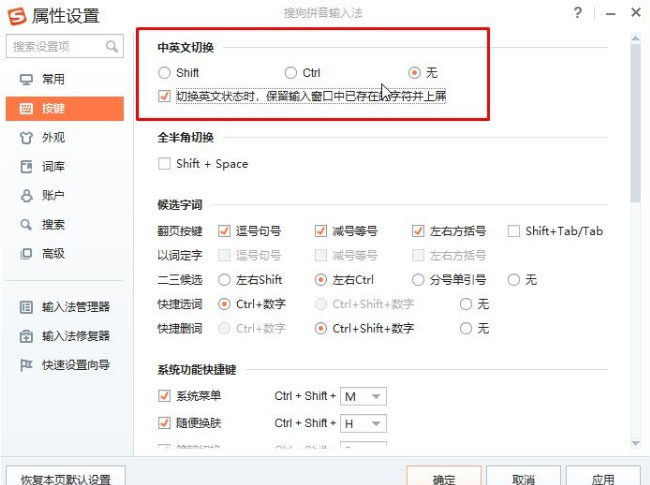Click the Sogou S logo icon
The height and width of the screenshot is (485, 650).
click(17, 16)
